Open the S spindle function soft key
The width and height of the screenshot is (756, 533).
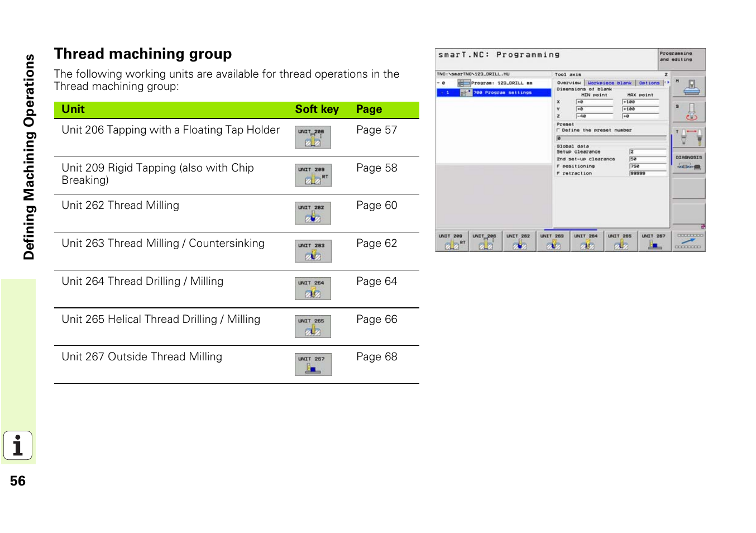pos(689,112)
